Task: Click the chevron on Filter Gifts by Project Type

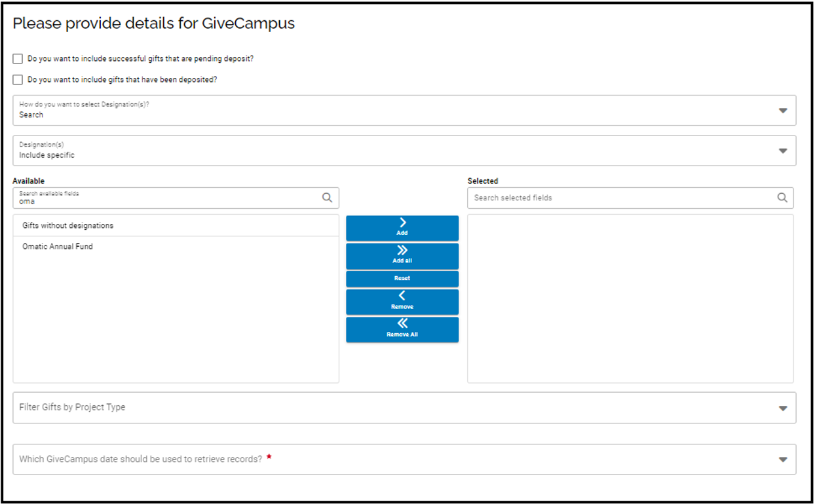Action: click(x=782, y=407)
